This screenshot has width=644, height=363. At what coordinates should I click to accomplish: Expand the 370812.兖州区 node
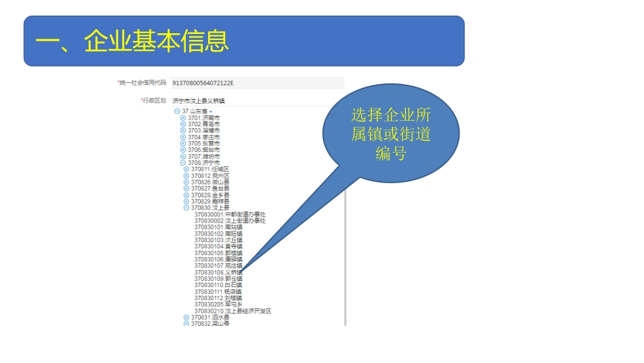186,176
